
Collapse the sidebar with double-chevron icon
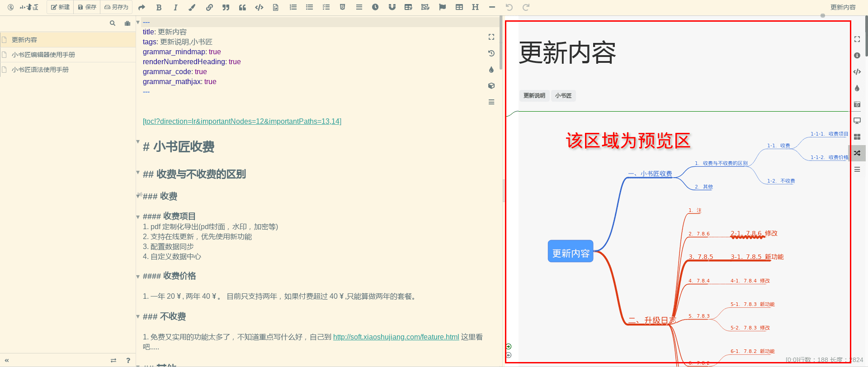point(7,360)
